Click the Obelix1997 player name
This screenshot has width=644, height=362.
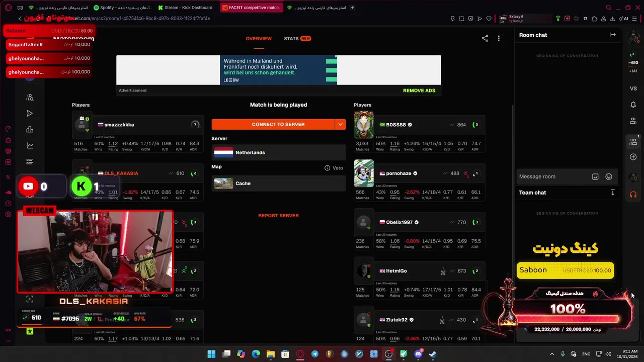pos(399,222)
